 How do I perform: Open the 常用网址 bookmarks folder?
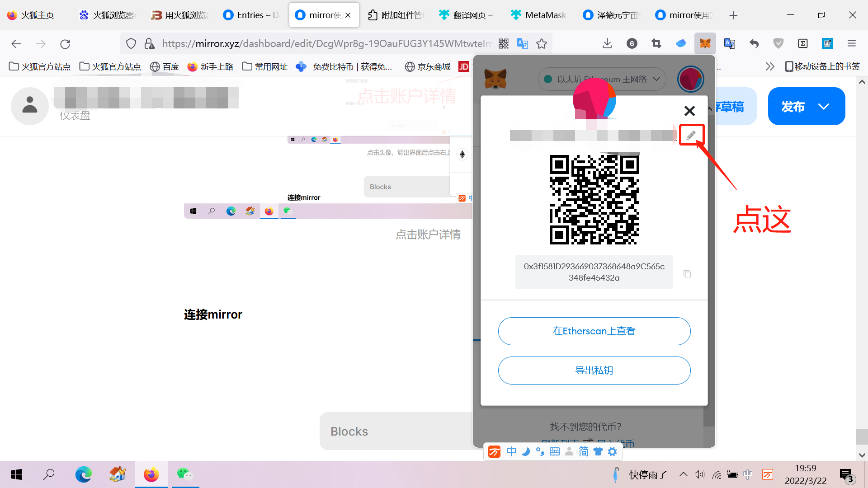[x=265, y=66]
